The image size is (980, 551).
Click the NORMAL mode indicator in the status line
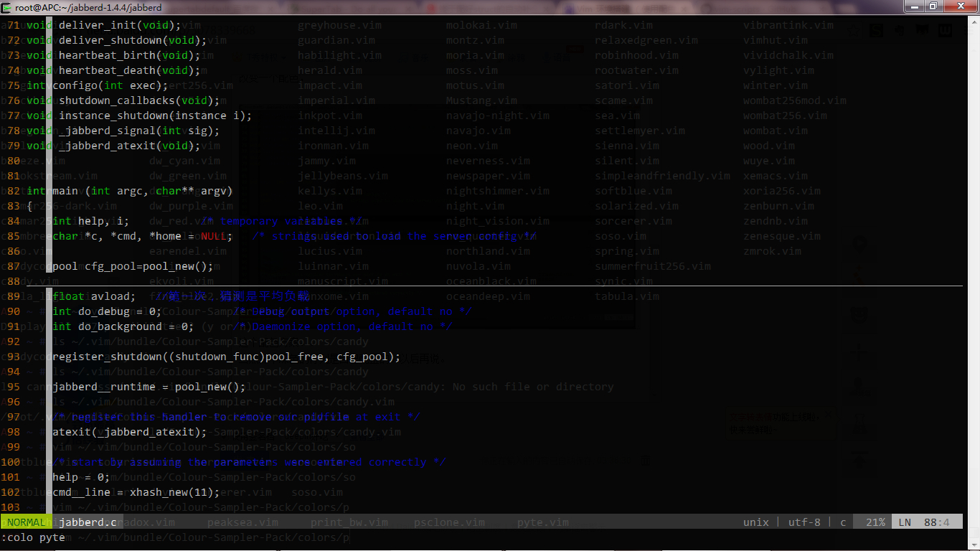point(26,522)
